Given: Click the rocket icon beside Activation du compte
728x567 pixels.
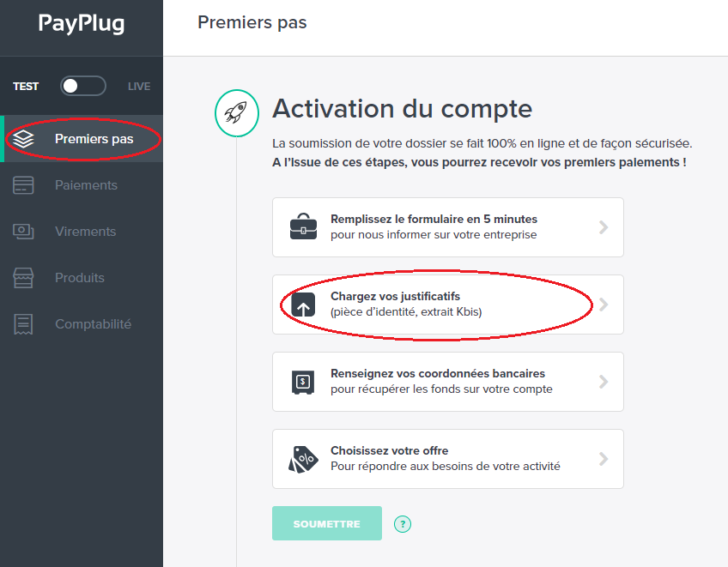Looking at the screenshot, I should click(236, 113).
